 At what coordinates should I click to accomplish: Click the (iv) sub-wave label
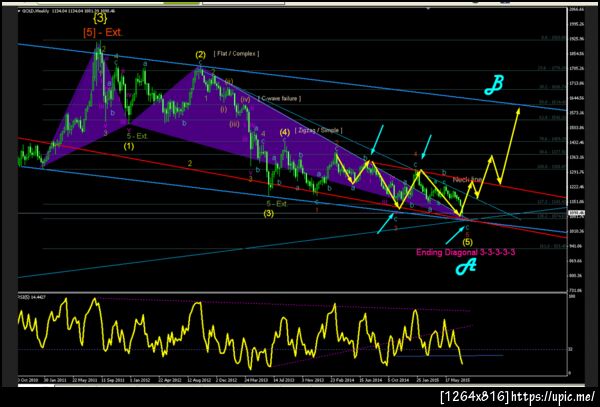[x=245, y=99]
